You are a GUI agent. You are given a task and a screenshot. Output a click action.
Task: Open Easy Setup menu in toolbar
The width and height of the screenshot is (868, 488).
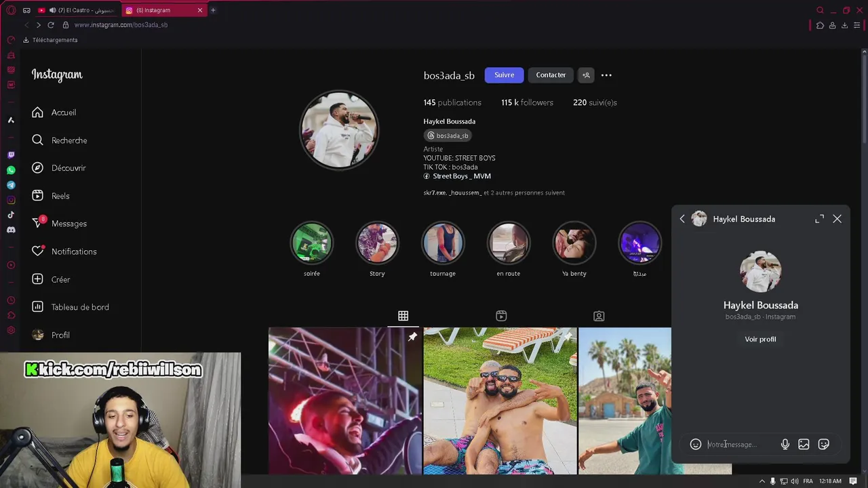(857, 25)
